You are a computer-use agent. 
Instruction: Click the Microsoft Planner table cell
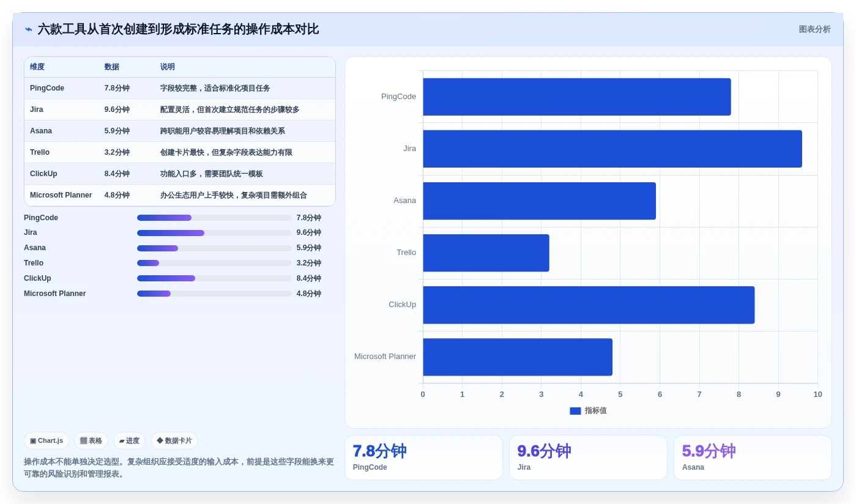coord(61,195)
